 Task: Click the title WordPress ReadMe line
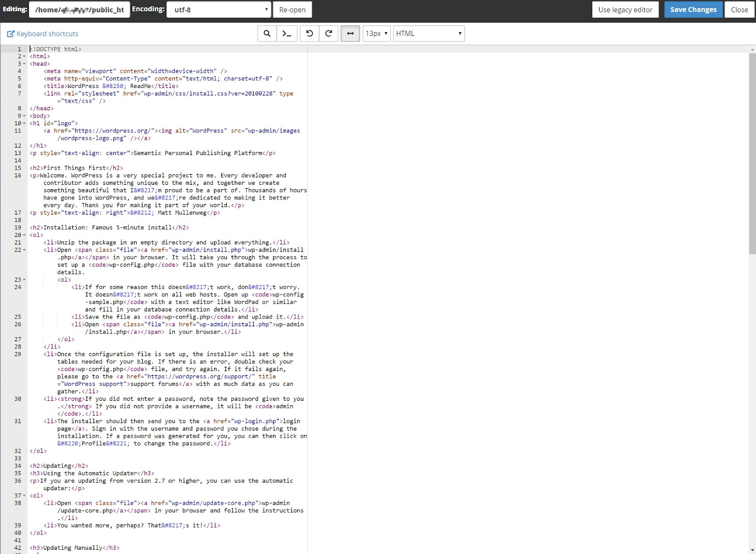[111, 86]
